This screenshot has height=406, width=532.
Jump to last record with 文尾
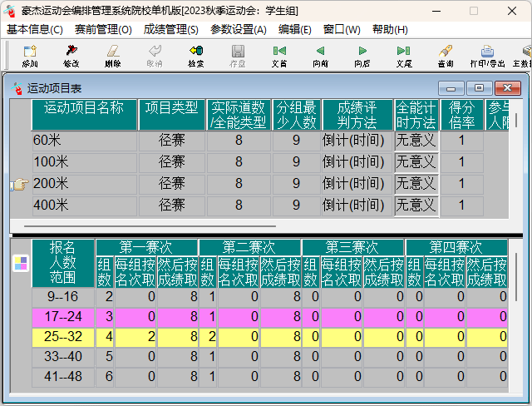click(404, 56)
